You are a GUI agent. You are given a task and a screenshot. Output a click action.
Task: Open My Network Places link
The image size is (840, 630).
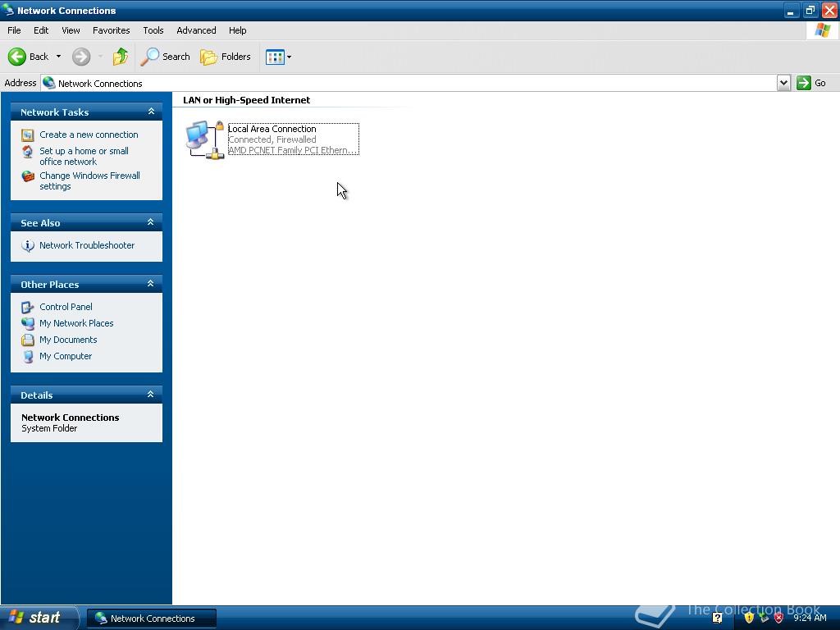point(76,323)
